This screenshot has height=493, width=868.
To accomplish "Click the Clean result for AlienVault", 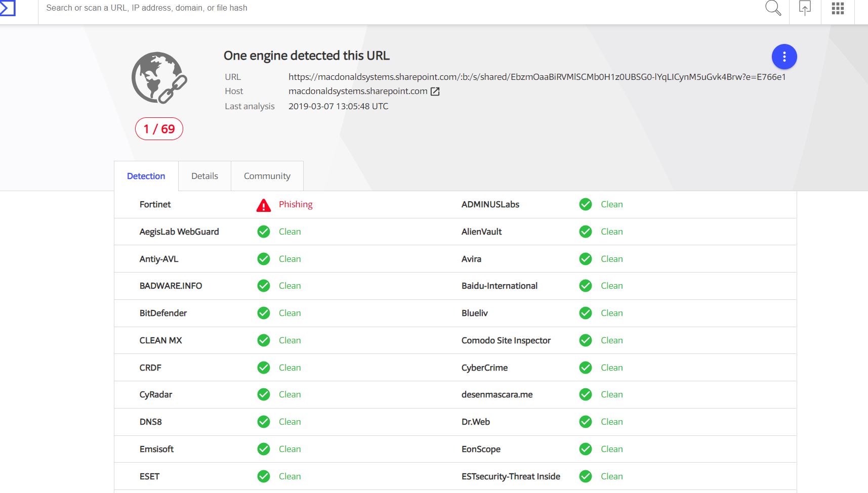I will [x=611, y=232].
